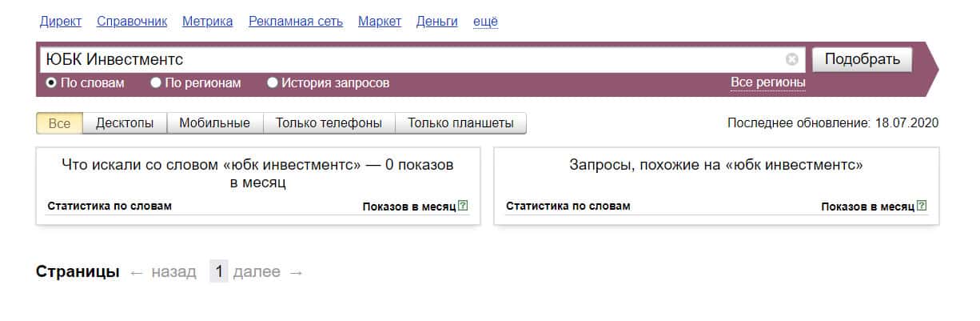The height and width of the screenshot is (321, 980).
Task: Click 'Запросы, похожие на «юбк инвестментс»' heading
Action: (716, 165)
